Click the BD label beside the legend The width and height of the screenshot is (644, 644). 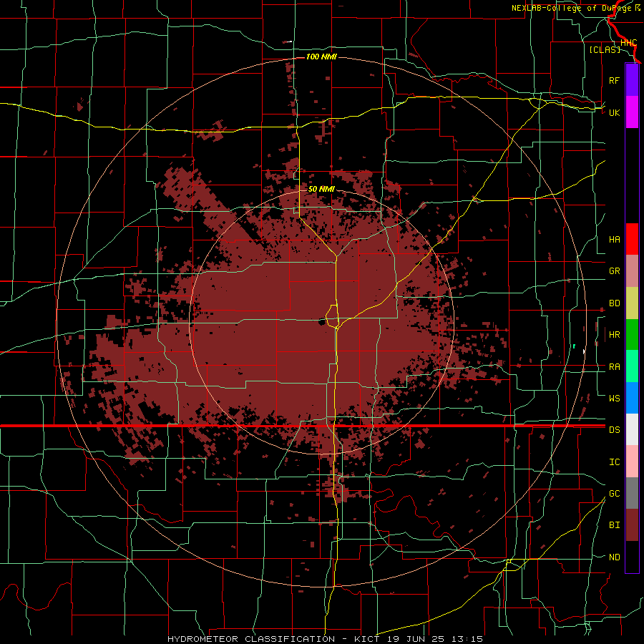[614, 303]
